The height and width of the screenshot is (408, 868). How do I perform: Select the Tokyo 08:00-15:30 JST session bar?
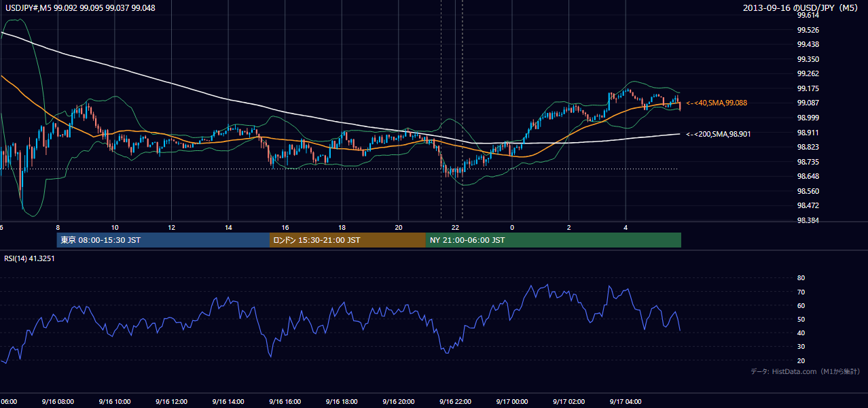point(163,240)
